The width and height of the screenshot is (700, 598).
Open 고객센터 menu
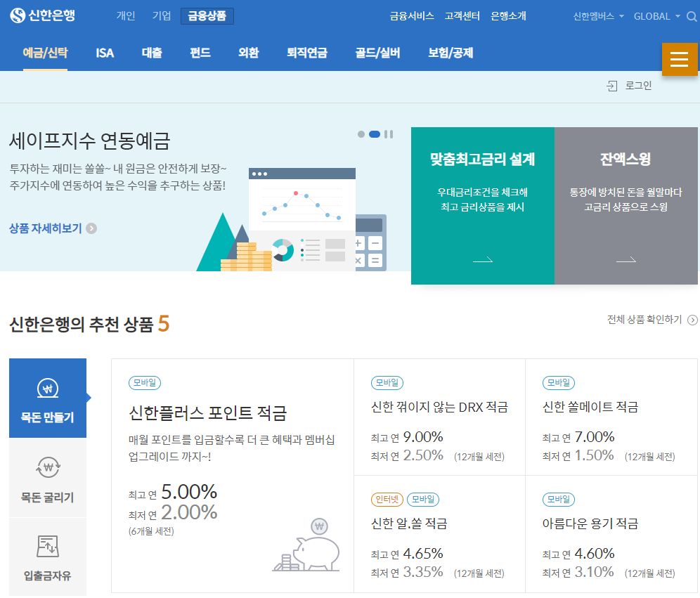click(x=462, y=16)
